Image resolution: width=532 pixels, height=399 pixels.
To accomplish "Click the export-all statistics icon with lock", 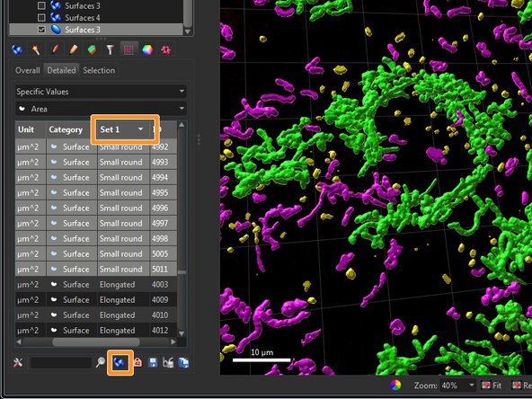I will [x=168, y=362].
